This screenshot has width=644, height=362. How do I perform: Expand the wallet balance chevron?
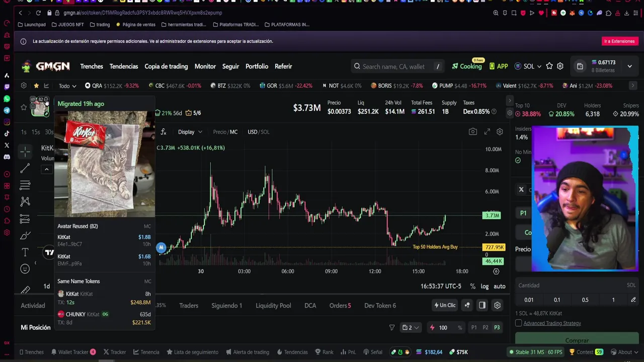tap(629, 66)
